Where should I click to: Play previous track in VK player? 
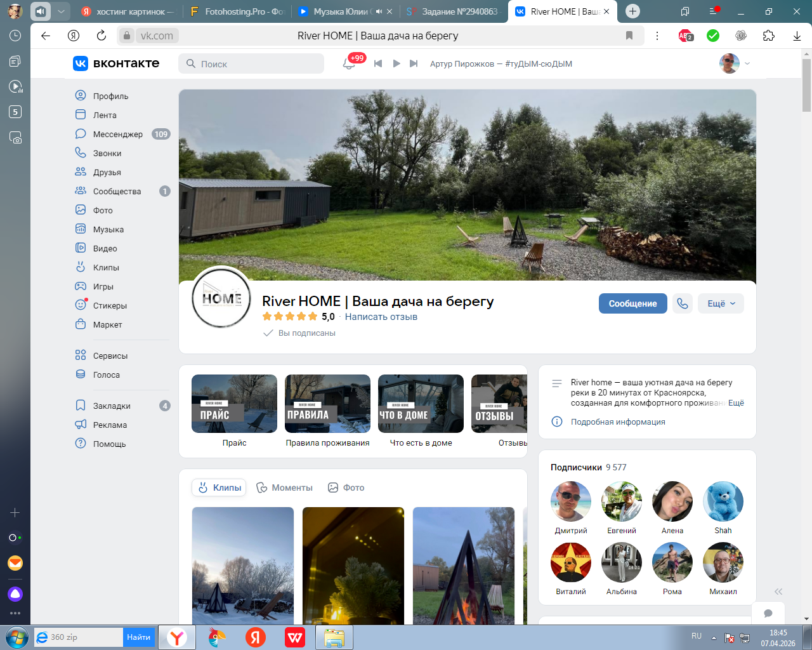point(378,63)
